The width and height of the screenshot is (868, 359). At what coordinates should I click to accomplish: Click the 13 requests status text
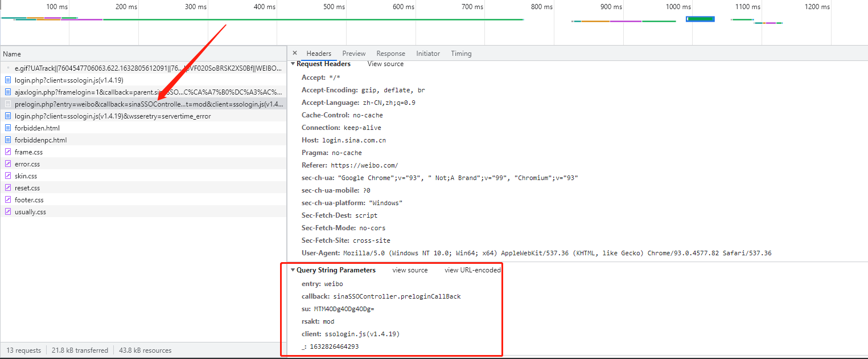tap(23, 350)
